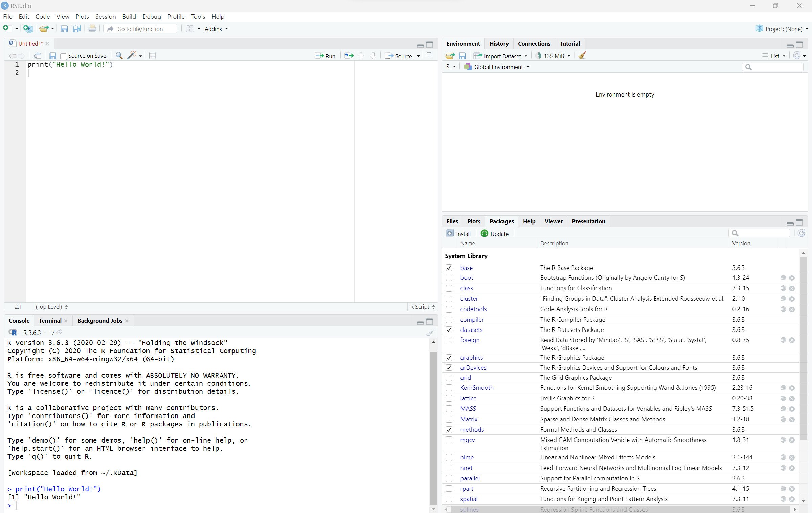Click the Run current line button
The height and width of the screenshot is (513, 812).
325,56
